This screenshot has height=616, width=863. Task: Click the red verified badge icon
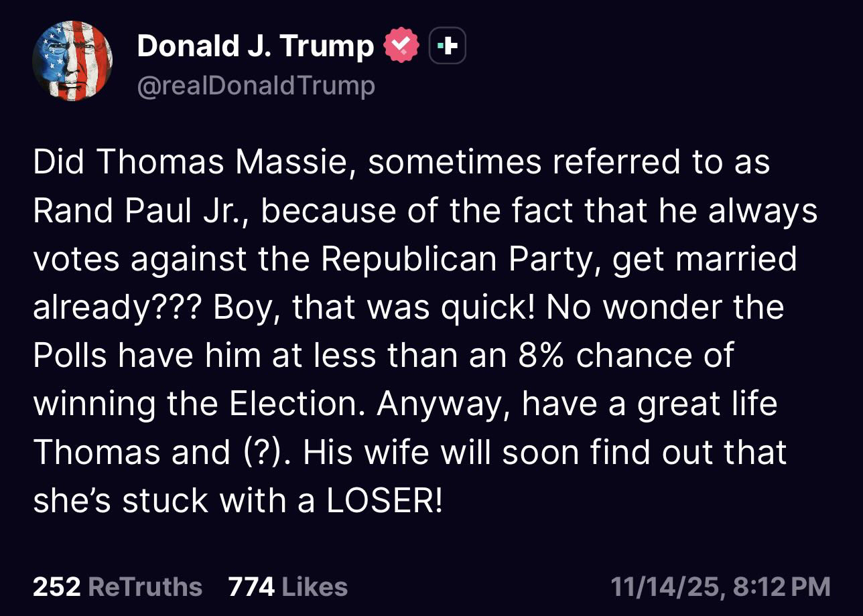(401, 46)
